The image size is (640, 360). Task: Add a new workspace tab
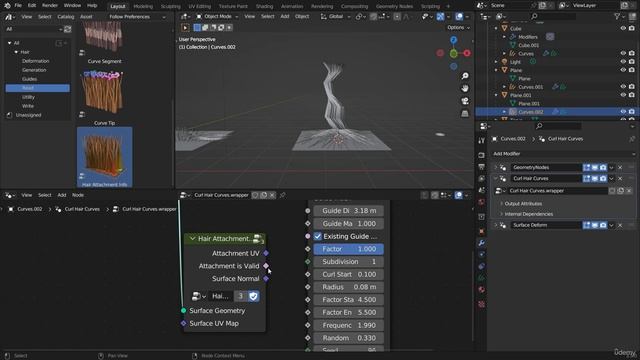(x=448, y=6)
